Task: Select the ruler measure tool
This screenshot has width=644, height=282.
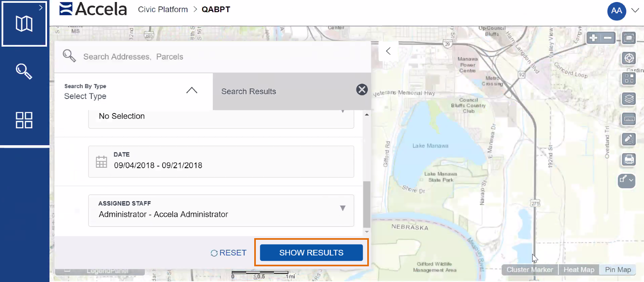Action: pos(629,119)
